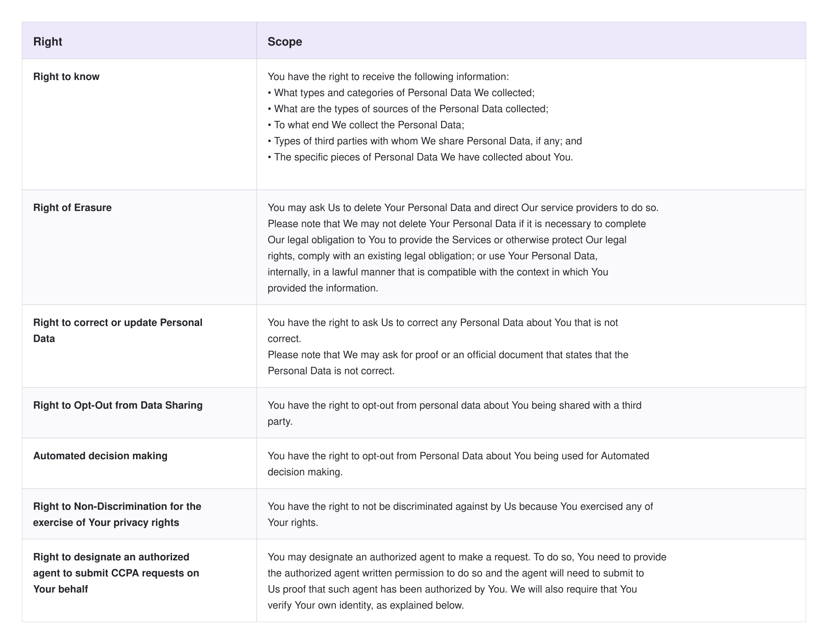Click the opt-out from third party sharing text
Image resolution: width=828 pixels, height=644 pixels.
tap(454, 413)
